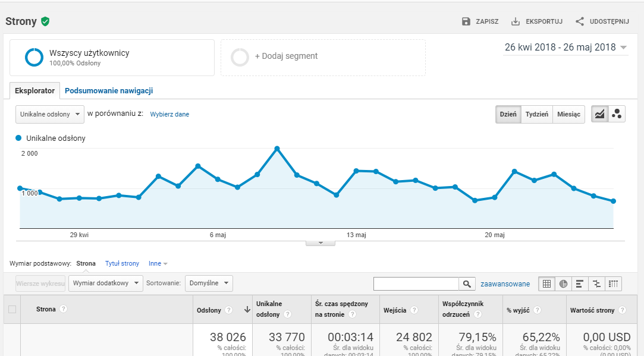Image resolution: width=644 pixels, height=356 pixels.
Task: Switch to line chart view icon
Action: [x=599, y=114]
